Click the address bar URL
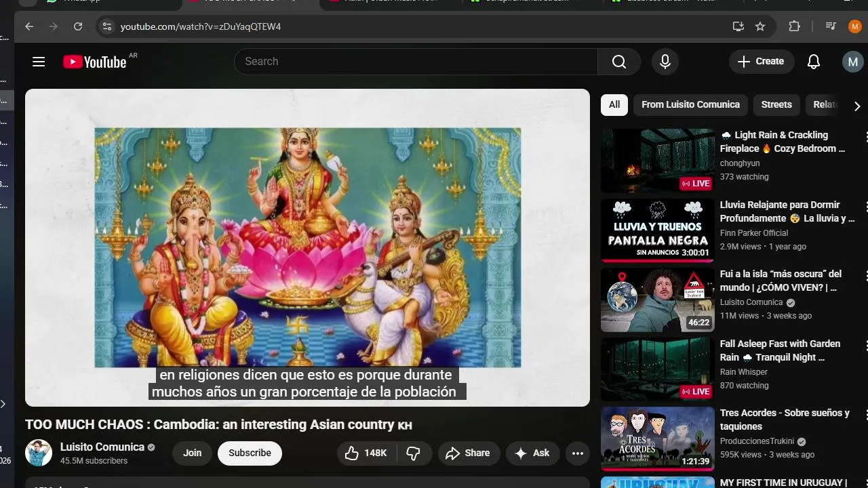The image size is (868, 488). coord(201,26)
